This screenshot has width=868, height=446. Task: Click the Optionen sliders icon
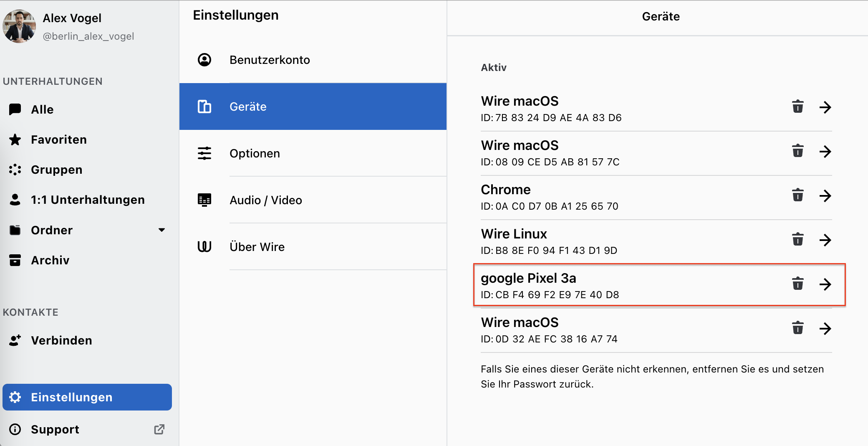point(204,153)
